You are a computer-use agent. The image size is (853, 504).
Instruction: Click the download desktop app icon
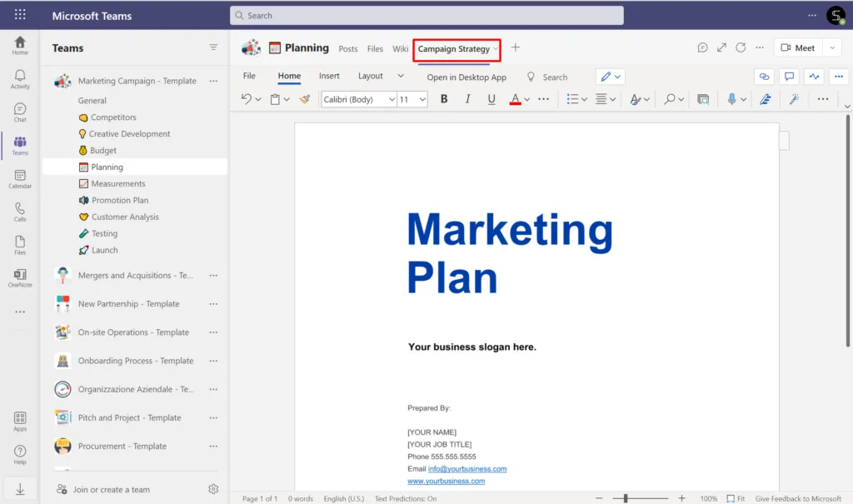point(20,489)
